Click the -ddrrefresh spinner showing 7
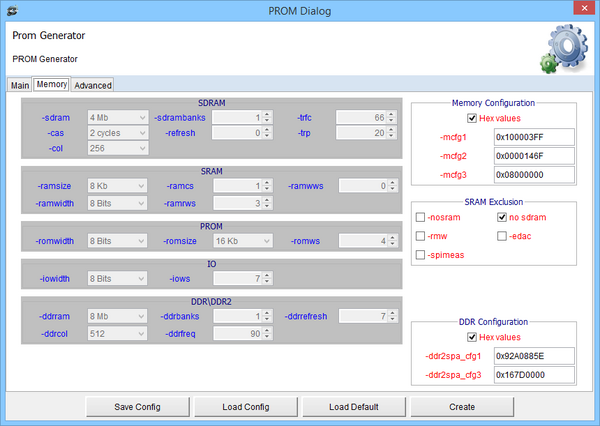The image size is (600, 426). [x=368, y=316]
